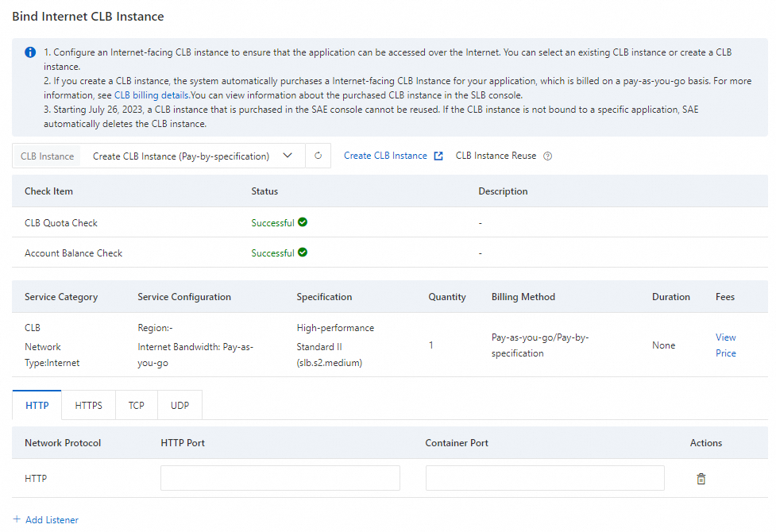Viewport: 776px width, 532px height.
Task: Switch to the HTTPS tab
Action: click(x=88, y=405)
